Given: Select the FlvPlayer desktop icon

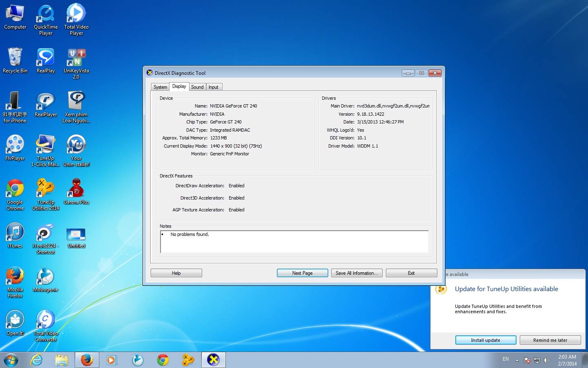Looking at the screenshot, I should click(x=15, y=148).
